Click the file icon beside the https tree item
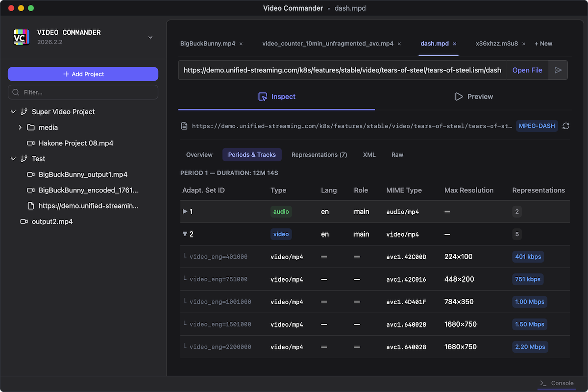This screenshot has width=588, height=392. click(30, 206)
